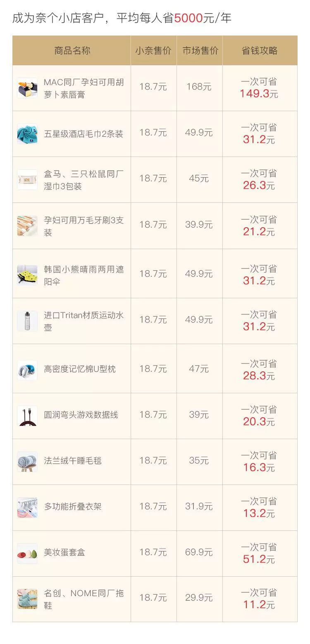Image resolution: width=310 pixels, height=644 pixels.
Task: Click the red 5000 figure in the title
Action: (188, 19)
